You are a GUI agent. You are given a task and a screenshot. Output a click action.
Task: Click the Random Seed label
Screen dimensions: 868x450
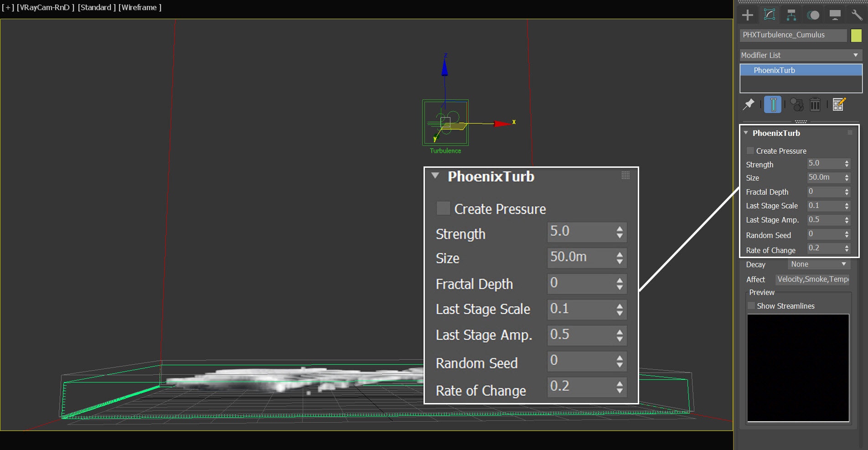point(768,235)
